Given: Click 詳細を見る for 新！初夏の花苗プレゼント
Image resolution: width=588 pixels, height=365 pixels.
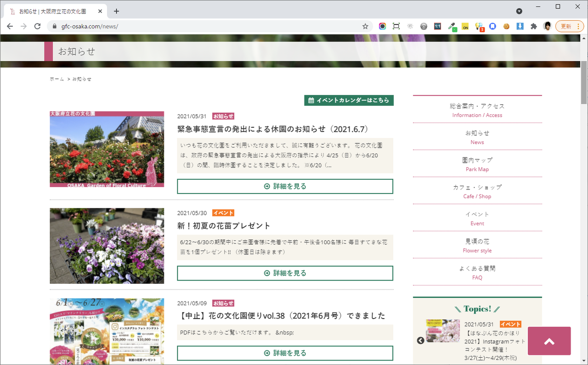Looking at the screenshot, I should pos(285,273).
